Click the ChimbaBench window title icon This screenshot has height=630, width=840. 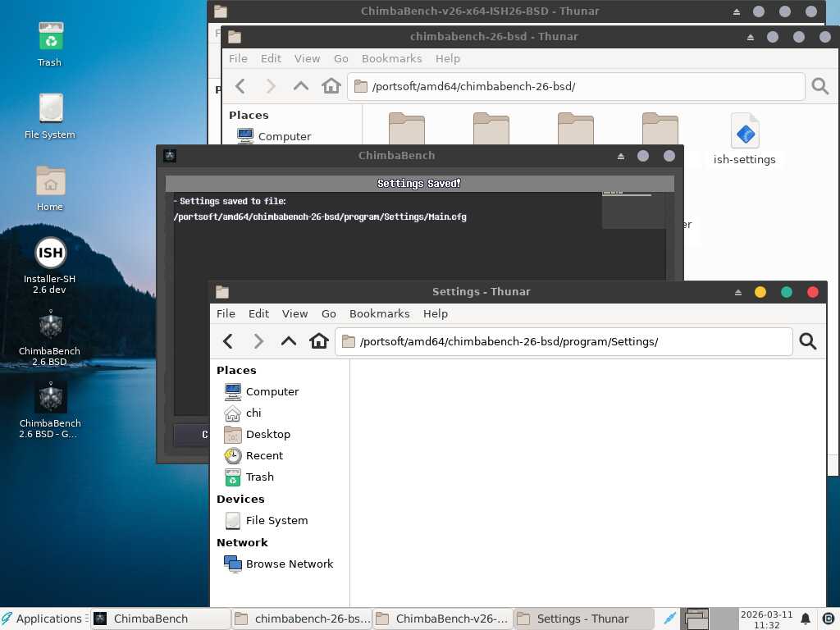[170, 156]
